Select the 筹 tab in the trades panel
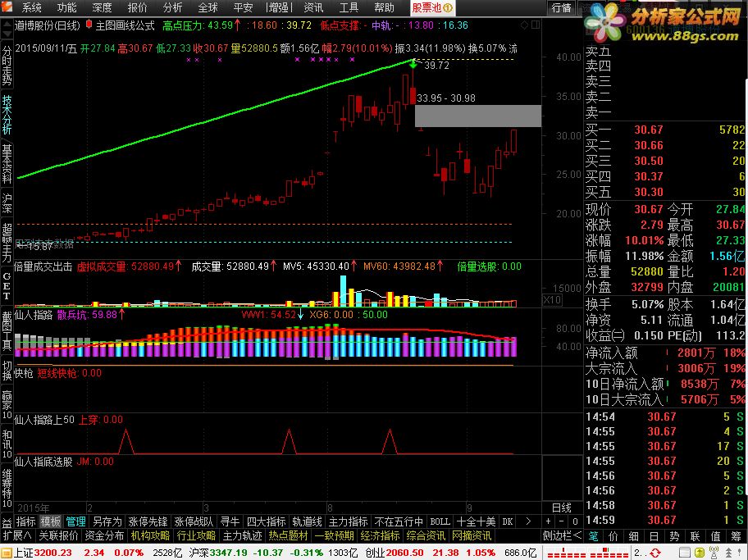Viewport: 748px width, 560px height. (737, 535)
